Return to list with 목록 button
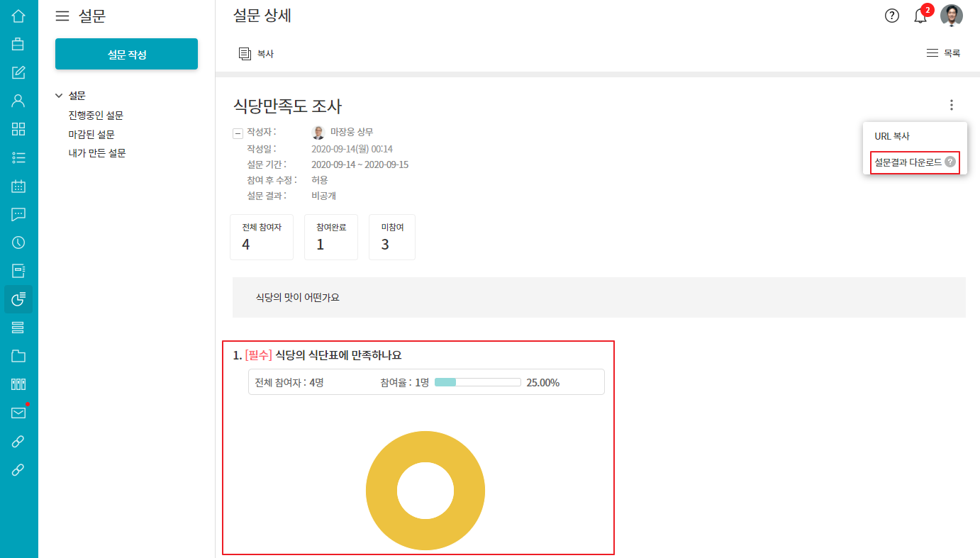980x558 pixels. pos(944,53)
